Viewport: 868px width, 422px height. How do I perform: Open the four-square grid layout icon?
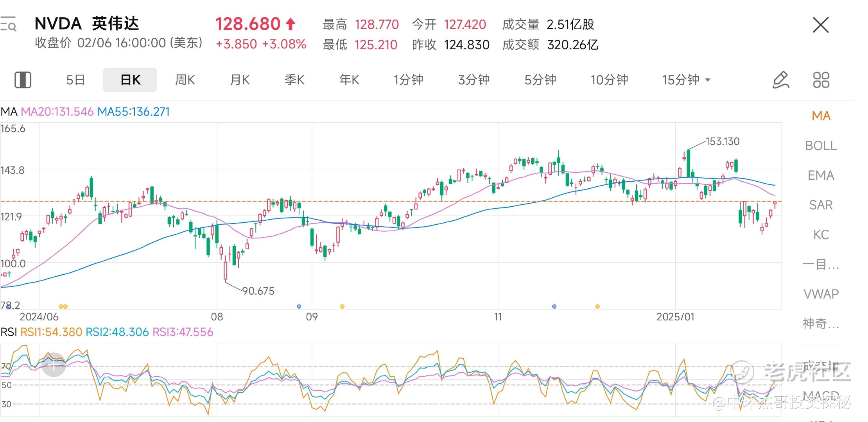coord(821,80)
